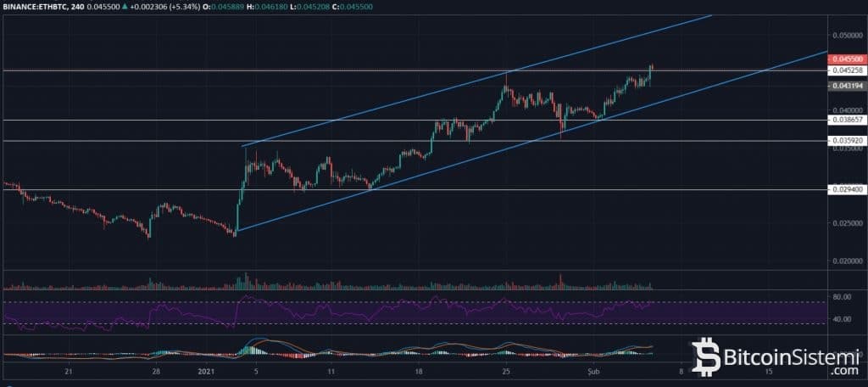This screenshot has height=387, width=868.
Task: Click the 28 date label on time axis
Action: click(155, 371)
